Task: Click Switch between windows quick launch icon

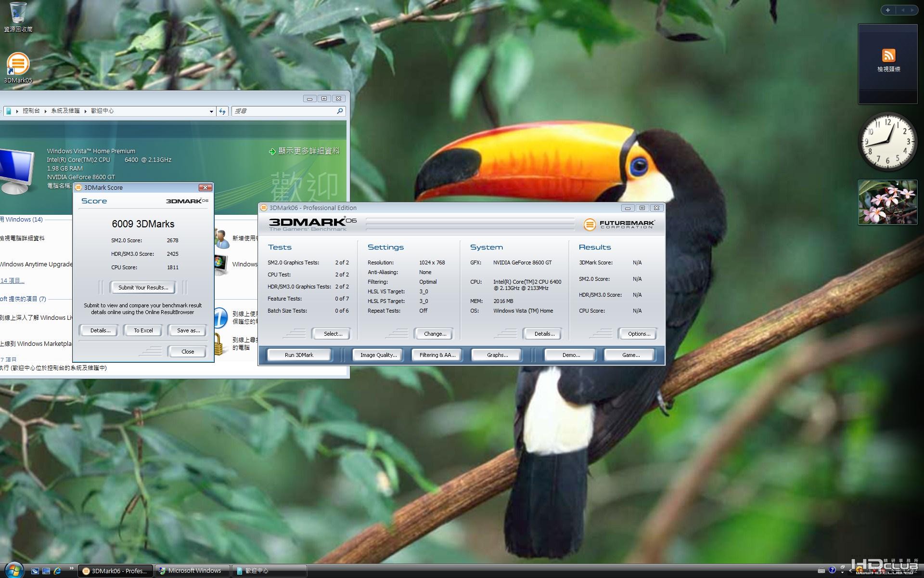Action: click(x=35, y=571)
